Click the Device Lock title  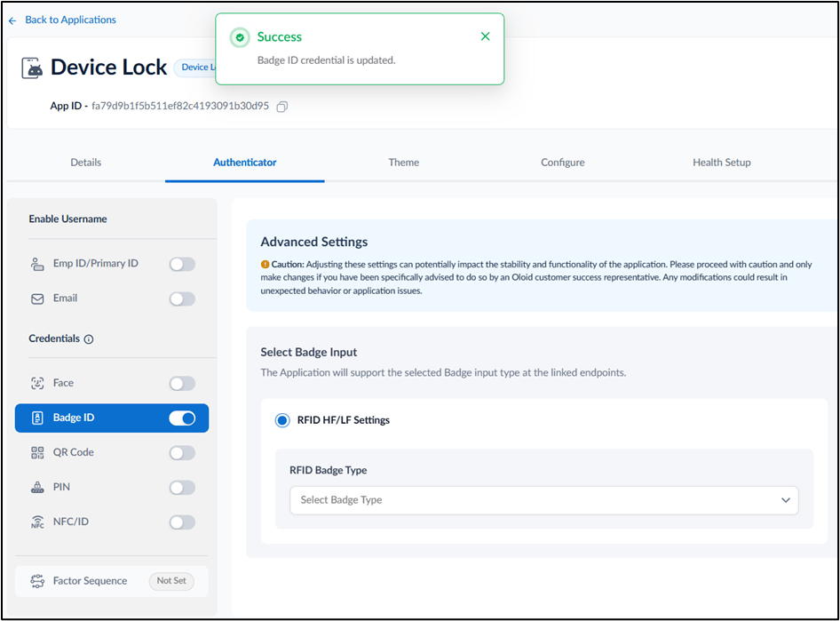click(108, 68)
